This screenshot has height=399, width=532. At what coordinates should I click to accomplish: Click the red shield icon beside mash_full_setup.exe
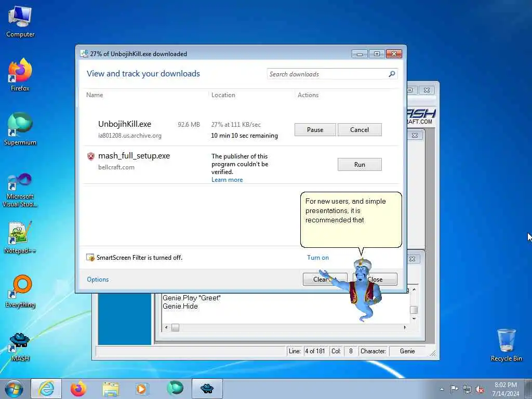[x=90, y=156]
